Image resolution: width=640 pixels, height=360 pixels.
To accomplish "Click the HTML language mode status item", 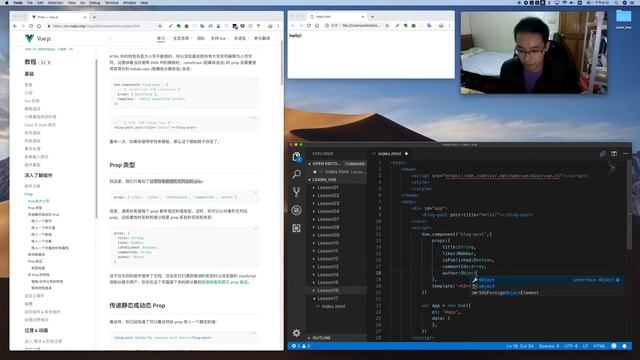I will click(x=599, y=346).
